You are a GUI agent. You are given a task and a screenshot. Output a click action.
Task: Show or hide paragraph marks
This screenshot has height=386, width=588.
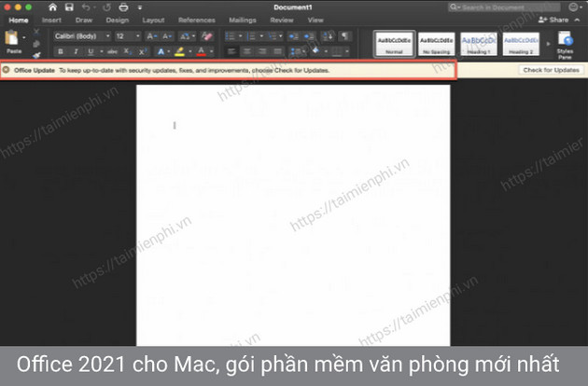point(344,36)
